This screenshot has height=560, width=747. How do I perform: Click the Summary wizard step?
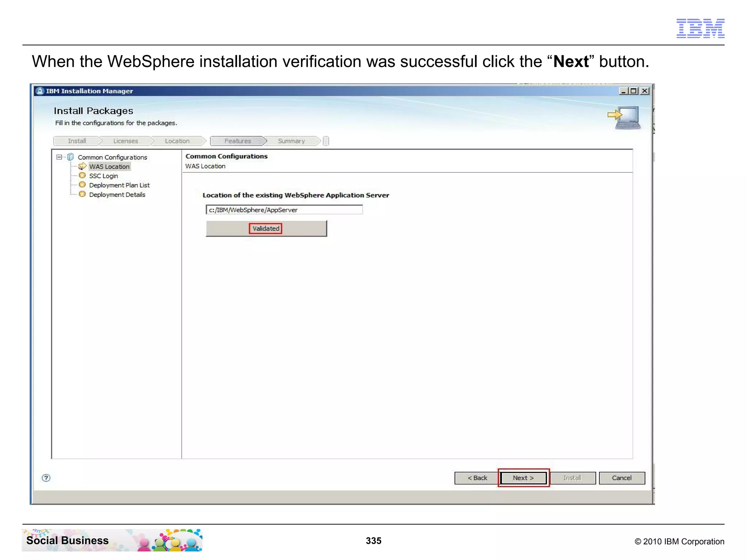point(291,141)
